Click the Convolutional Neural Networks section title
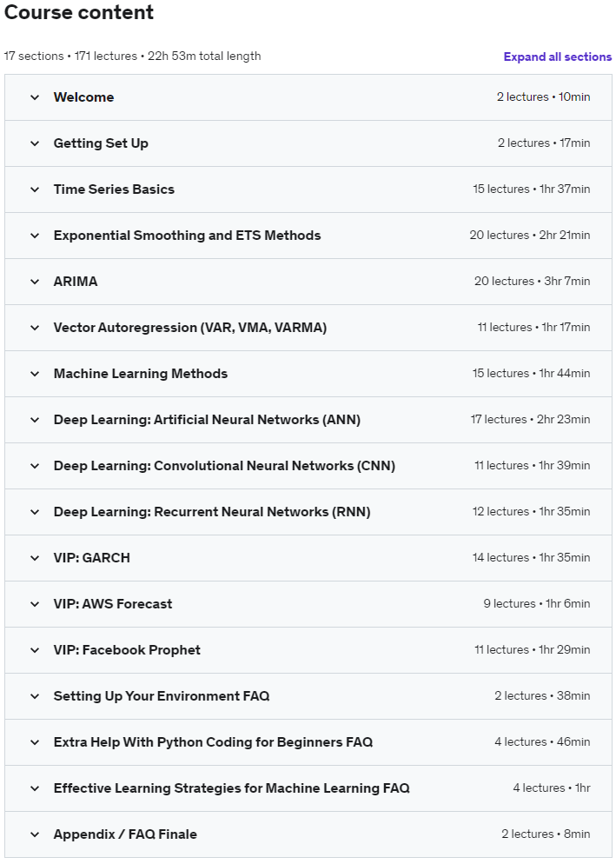The height and width of the screenshot is (864, 616). [224, 466]
